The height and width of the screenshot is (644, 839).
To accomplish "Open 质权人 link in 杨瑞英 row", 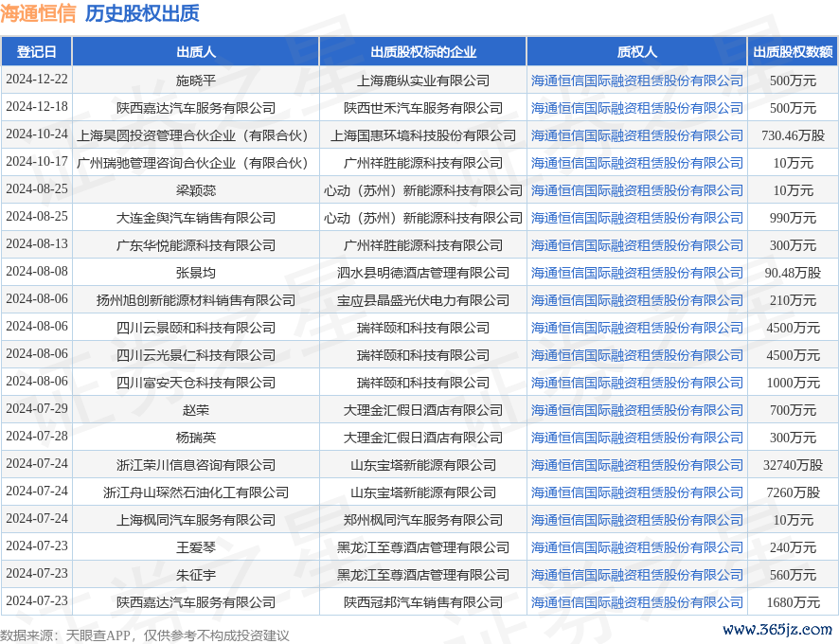I will 636,438.
